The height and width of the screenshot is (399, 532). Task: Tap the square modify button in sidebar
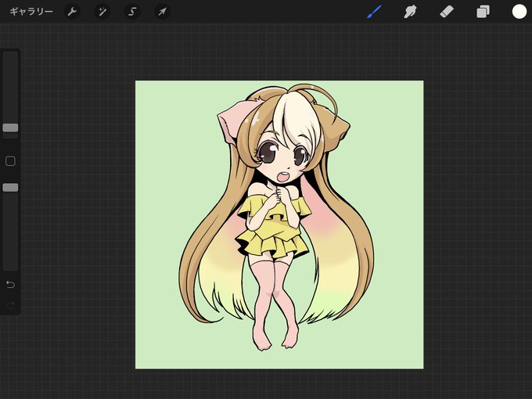point(10,161)
